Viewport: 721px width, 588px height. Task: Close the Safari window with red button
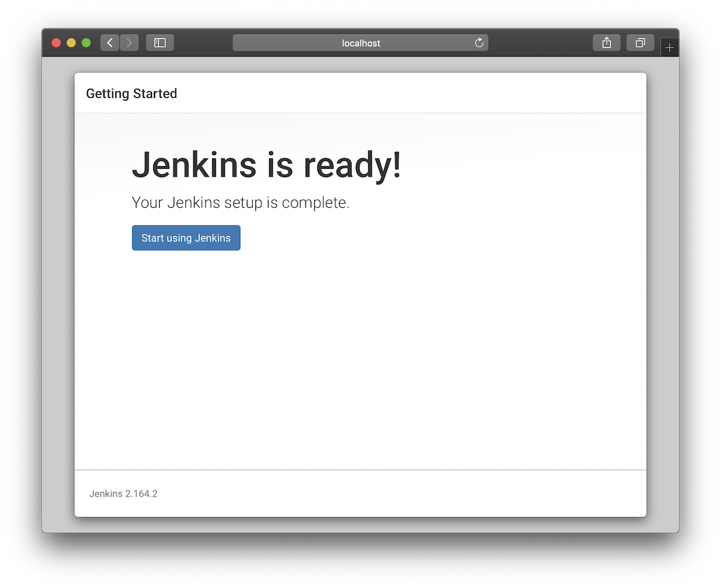pyautogui.click(x=56, y=43)
